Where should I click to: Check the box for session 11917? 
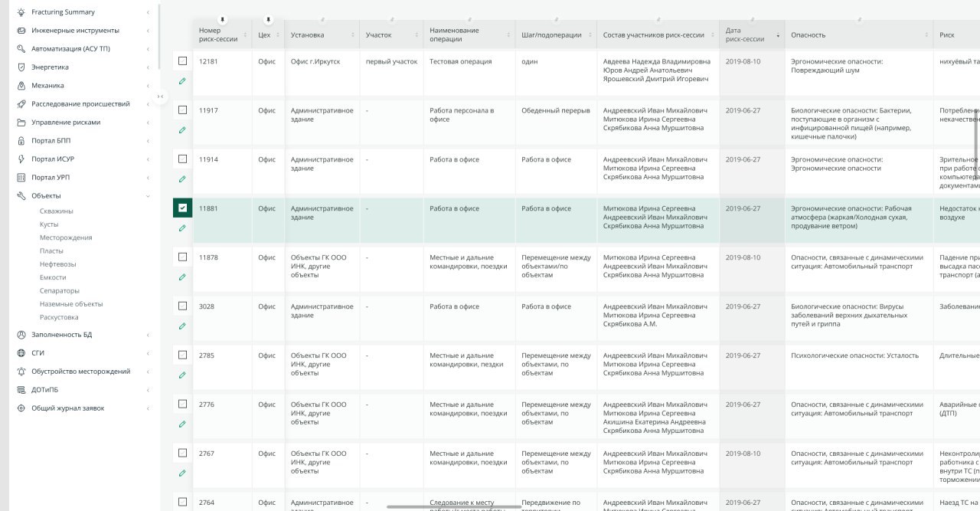[182, 110]
